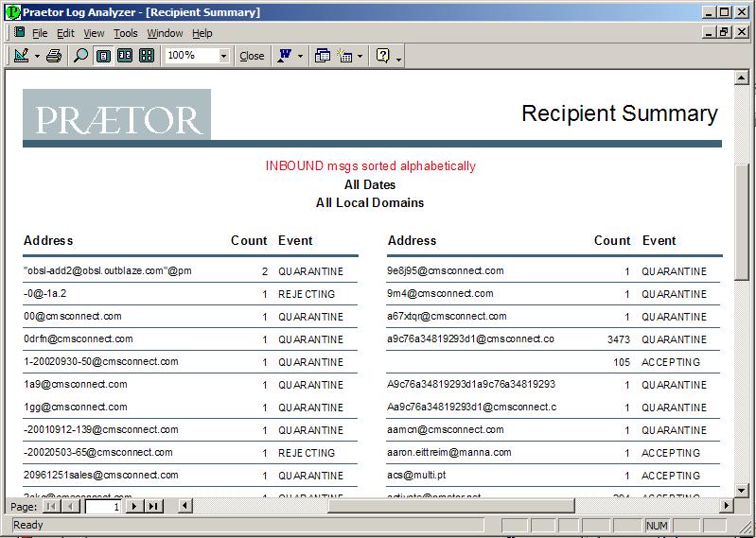Click the Praetor logo banner

tap(116, 114)
